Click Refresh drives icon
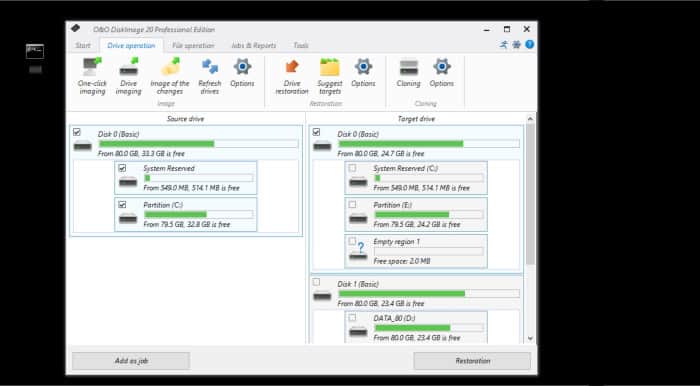 click(210, 66)
